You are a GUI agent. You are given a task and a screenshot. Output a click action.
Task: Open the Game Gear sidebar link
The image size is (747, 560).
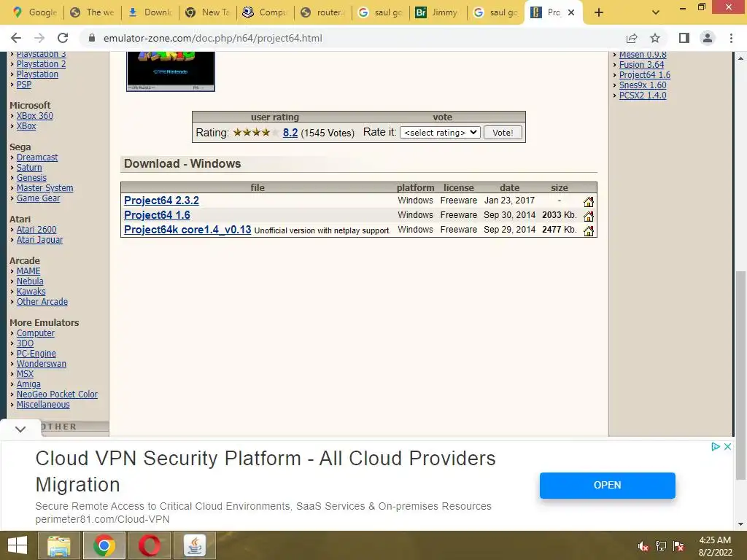coord(38,198)
